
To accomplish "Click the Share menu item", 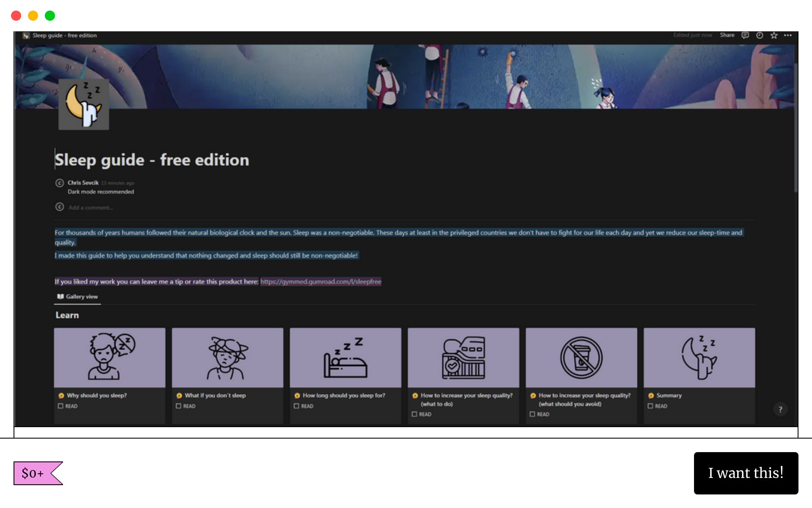I will coord(727,35).
